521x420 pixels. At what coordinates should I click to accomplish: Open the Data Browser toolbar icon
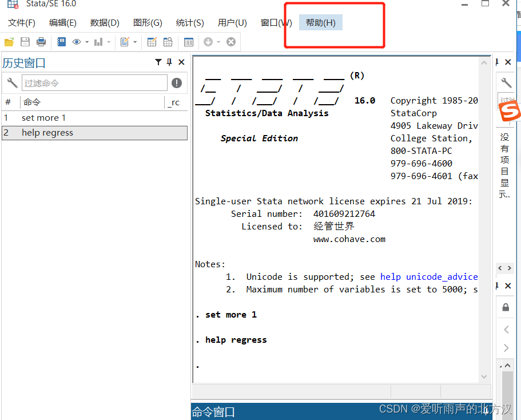click(166, 41)
